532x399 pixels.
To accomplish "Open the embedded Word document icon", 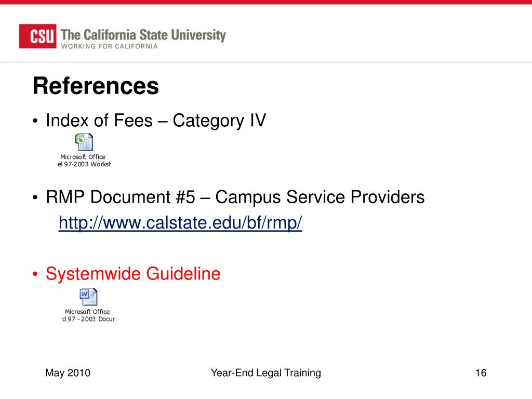I will (88, 297).
